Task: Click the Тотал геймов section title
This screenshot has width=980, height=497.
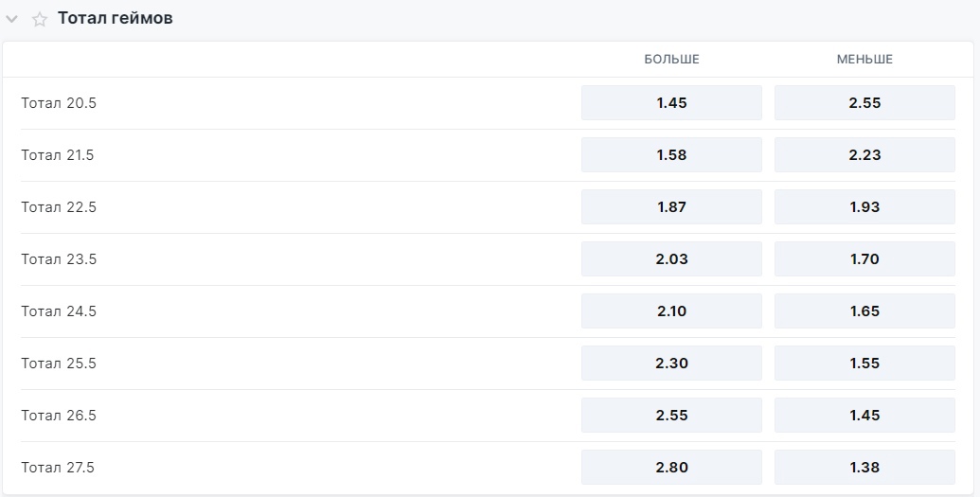Action: coord(115,19)
